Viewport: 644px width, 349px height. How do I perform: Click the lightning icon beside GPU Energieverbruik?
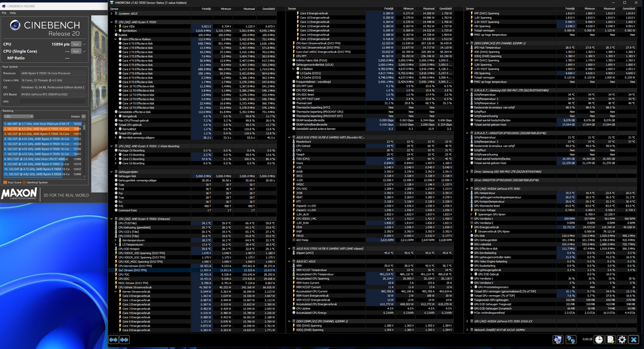pos(472,227)
